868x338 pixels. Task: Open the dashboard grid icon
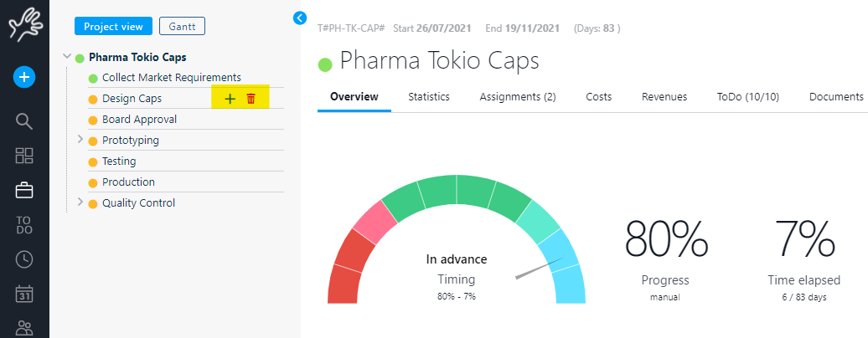(24, 156)
